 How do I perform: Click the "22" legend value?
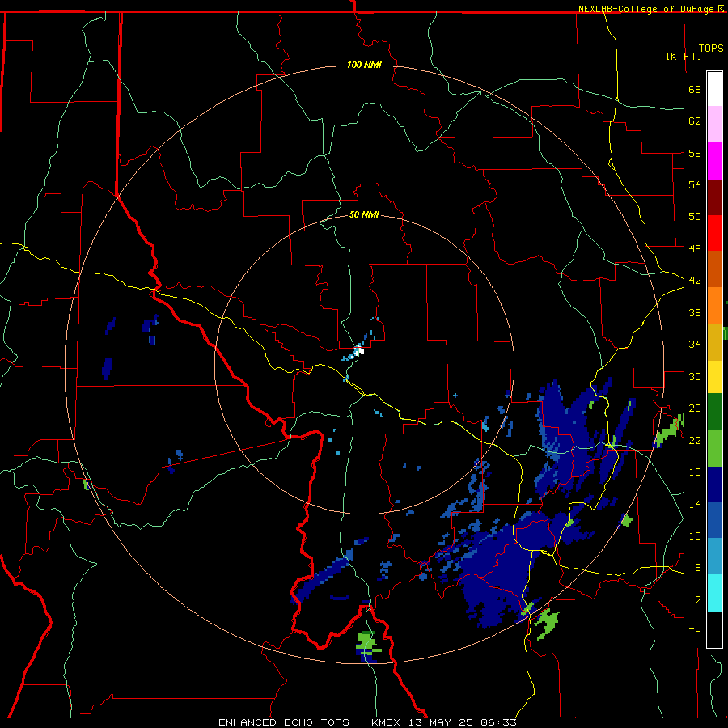[x=695, y=440]
